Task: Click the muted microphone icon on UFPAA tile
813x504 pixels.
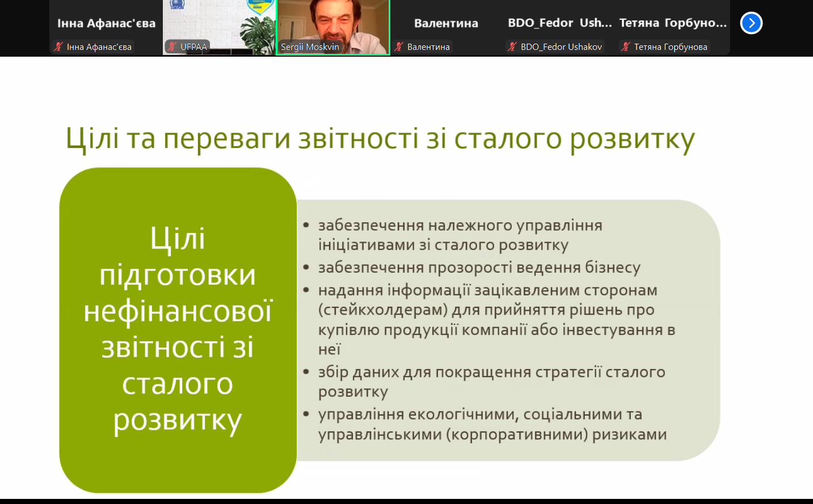Action: pyautogui.click(x=172, y=47)
